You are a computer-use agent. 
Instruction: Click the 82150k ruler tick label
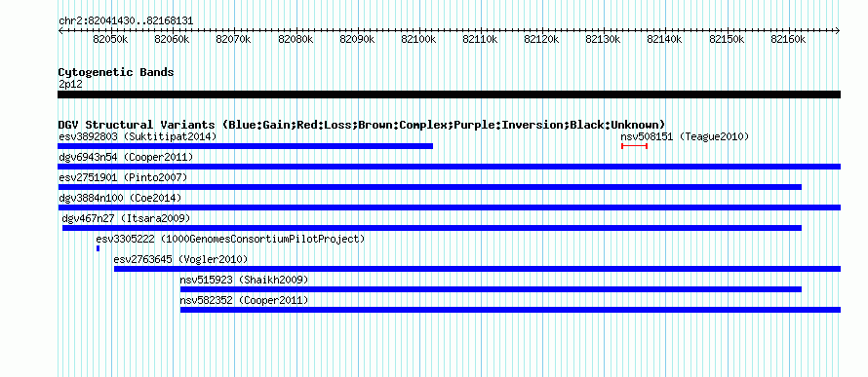click(726, 39)
